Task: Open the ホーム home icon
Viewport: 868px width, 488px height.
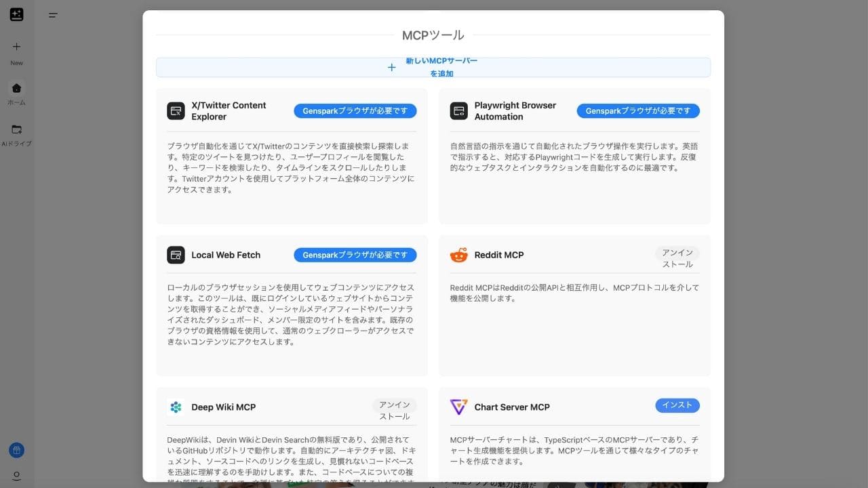Action: click(17, 88)
